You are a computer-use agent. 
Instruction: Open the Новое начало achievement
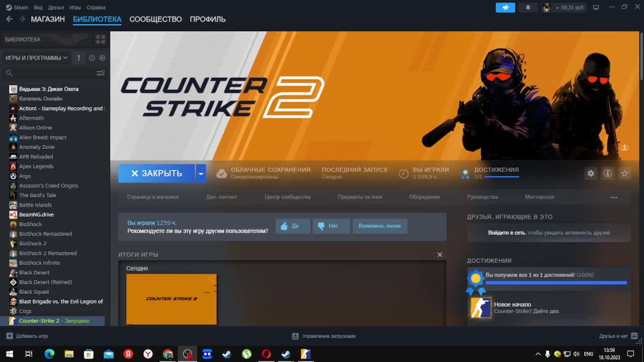coord(512,305)
